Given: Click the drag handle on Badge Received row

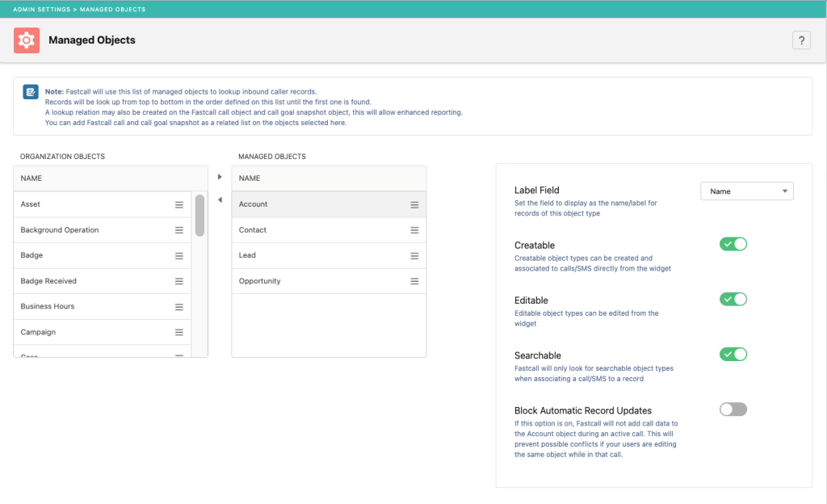Looking at the screenshot, I should 179,282.
